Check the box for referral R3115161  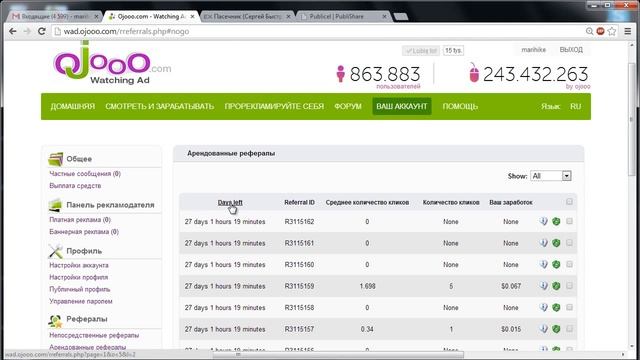pos(569,242)
